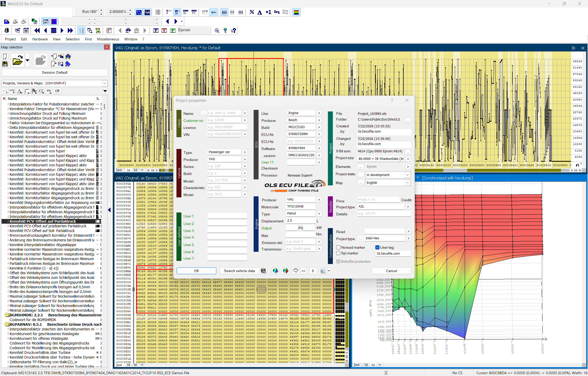Click the red V toolbar icon
The width and height of the screenshot is (588, 376).
tap(164, 30)
